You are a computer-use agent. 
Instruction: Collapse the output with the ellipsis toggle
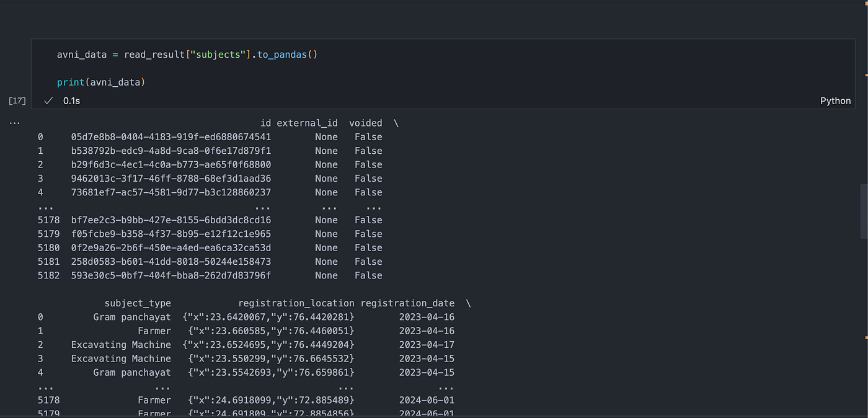(14, 122)
